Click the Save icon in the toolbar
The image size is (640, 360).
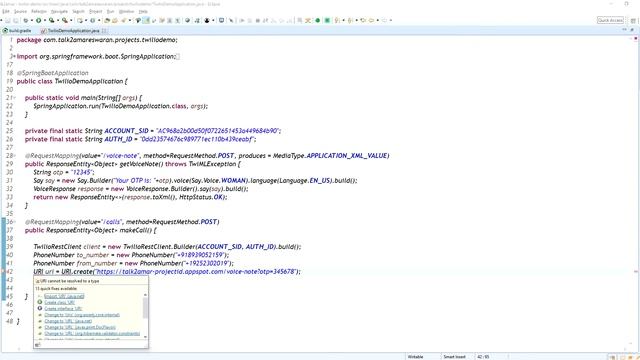[x=8, y=20]
